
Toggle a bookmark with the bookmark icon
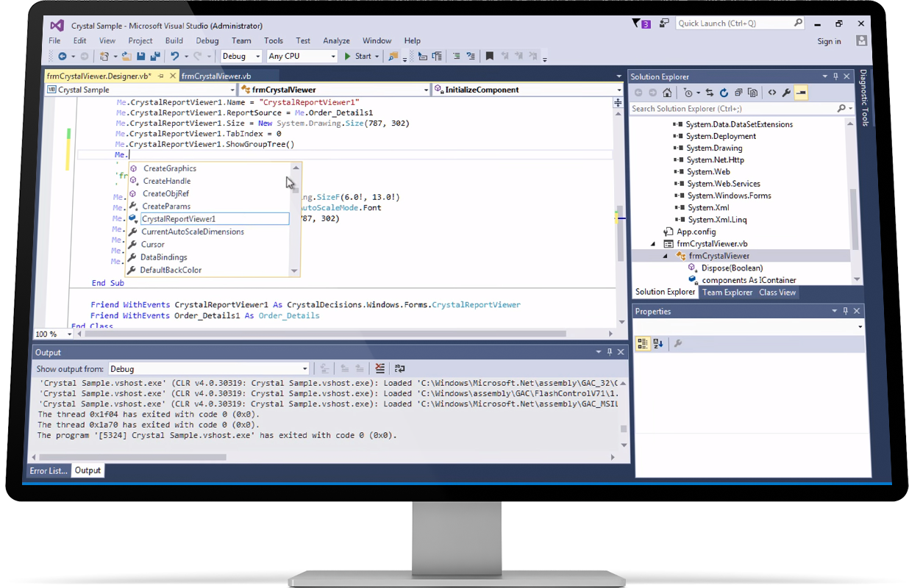coord(489,57)
